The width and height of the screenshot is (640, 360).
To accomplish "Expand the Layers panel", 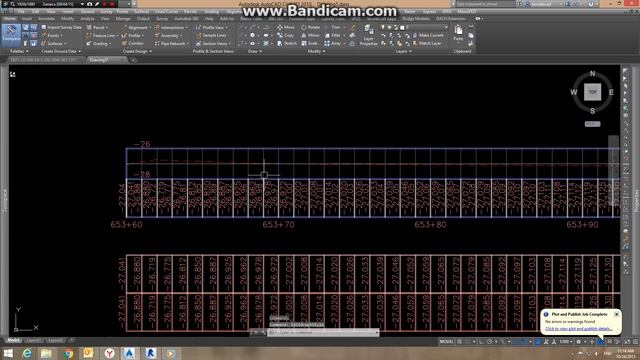I will [x=403, y=51].
